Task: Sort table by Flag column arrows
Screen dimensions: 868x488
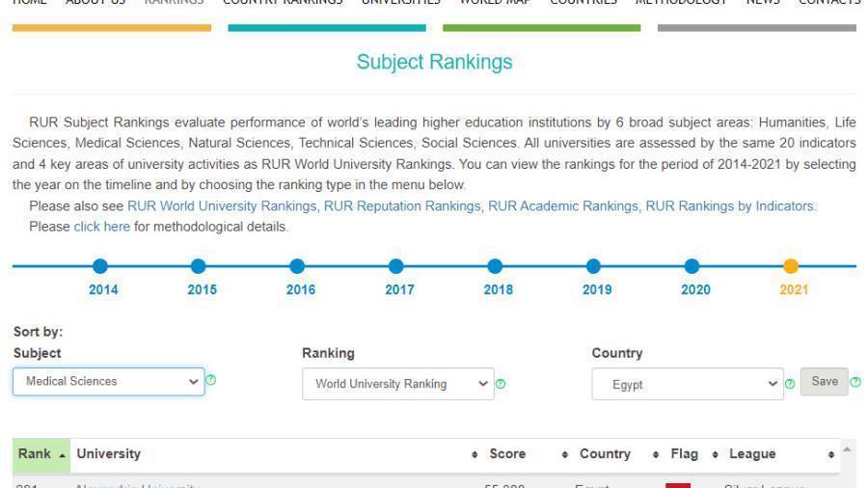Action: tap(716, 454)
